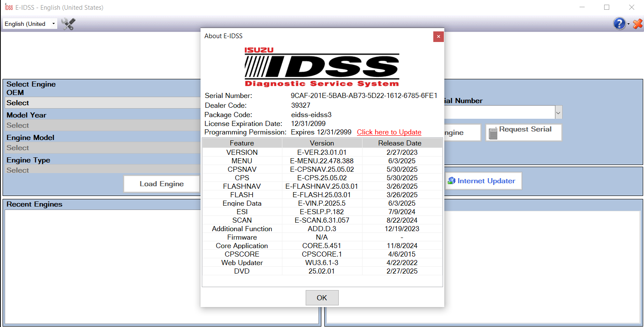Click Expires 12/31/2999 programming permission text
Viewport: 644px width, 327px height.
(x=321, y=132)
